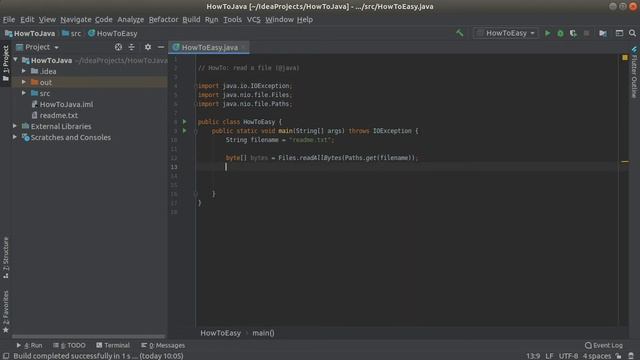
Task: Click the 13:9 line column indicator
Action: (533, 356)
